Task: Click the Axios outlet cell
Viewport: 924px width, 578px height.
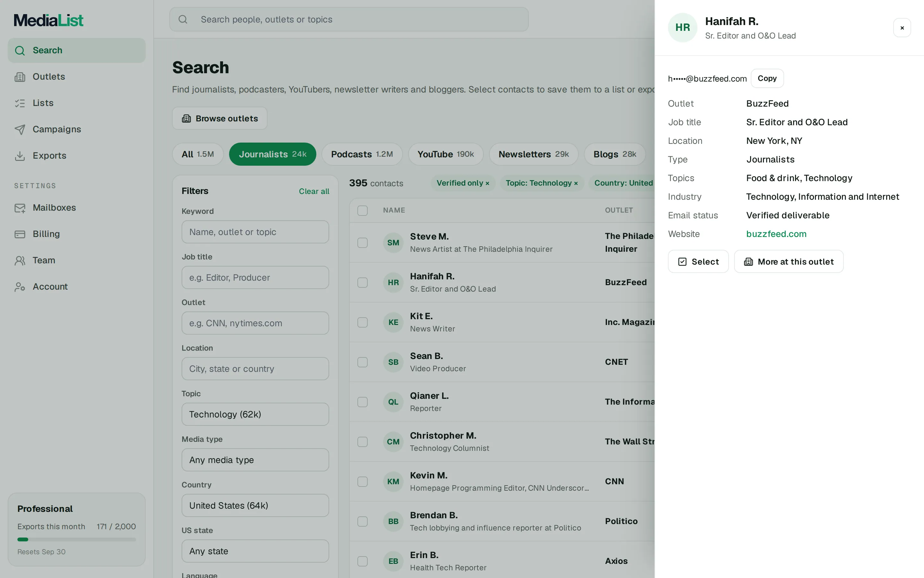Action: 616,561
